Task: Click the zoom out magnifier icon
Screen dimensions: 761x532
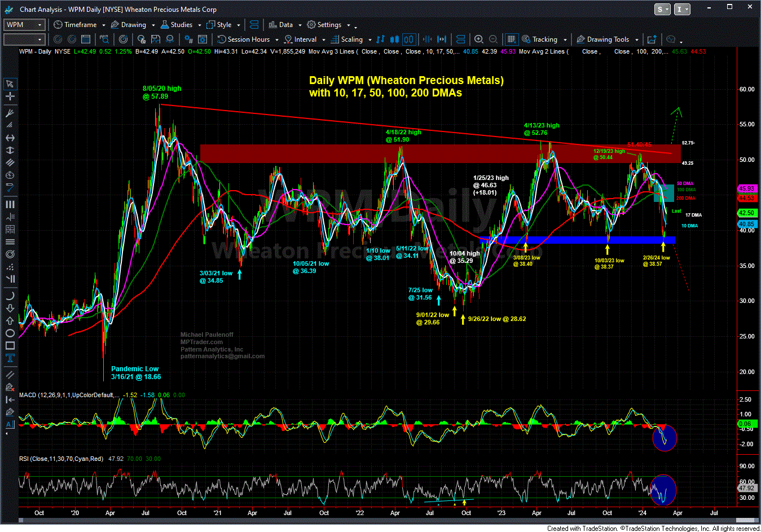Action: [494, 39]
